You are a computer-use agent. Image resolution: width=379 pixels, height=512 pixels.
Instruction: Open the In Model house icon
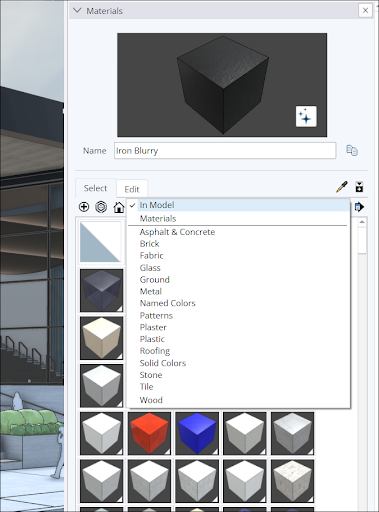point(119,207)
